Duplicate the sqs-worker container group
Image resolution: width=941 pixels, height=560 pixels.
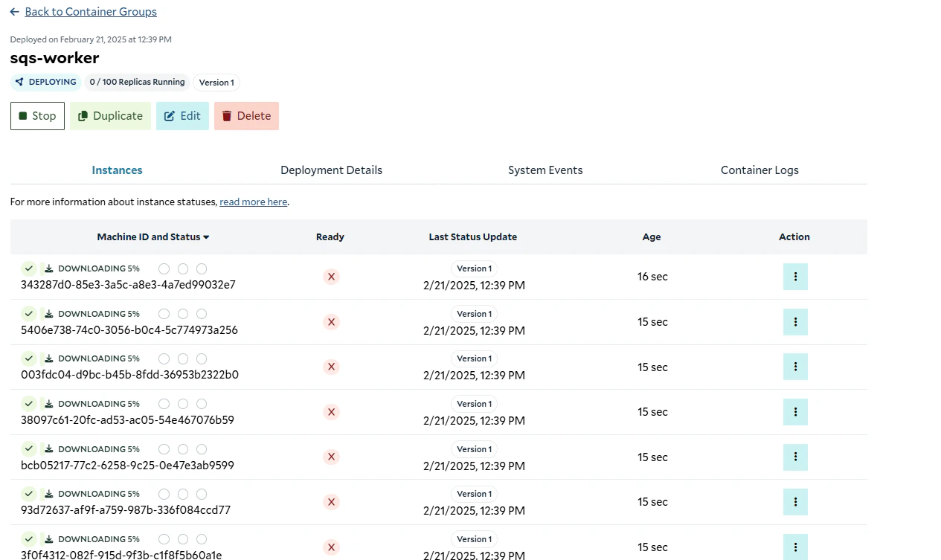(110, 116)
